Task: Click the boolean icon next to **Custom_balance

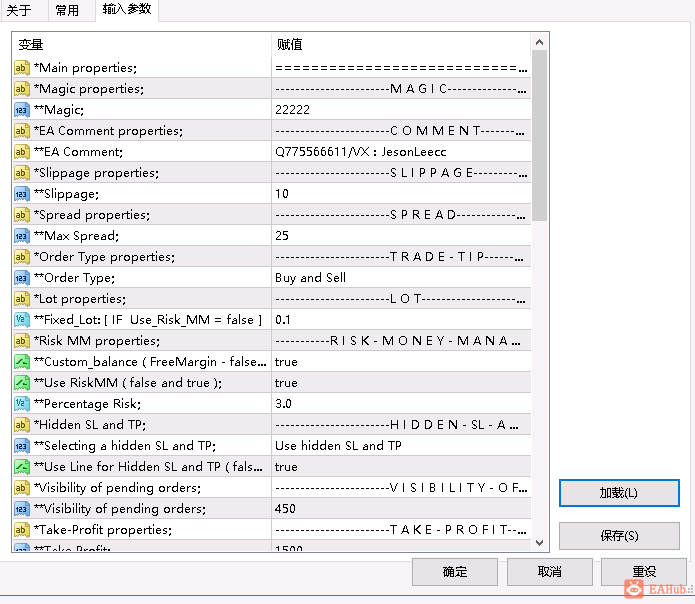Action: 21,362
